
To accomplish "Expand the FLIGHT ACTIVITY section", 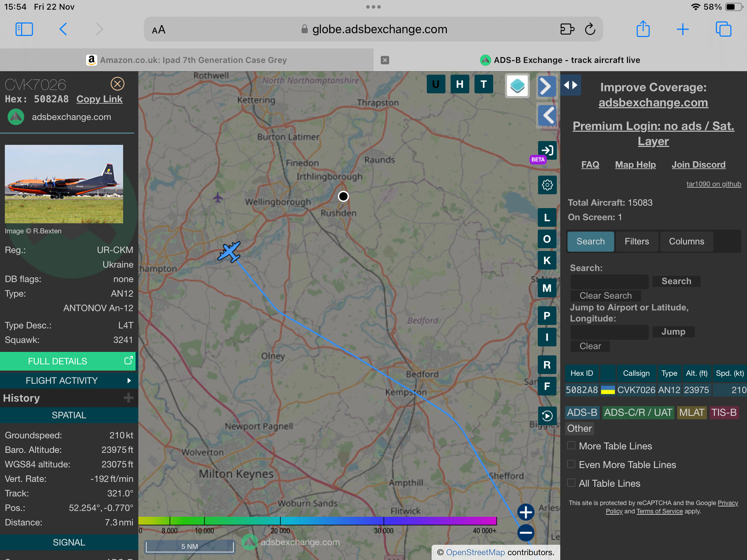I will point(68,380).
